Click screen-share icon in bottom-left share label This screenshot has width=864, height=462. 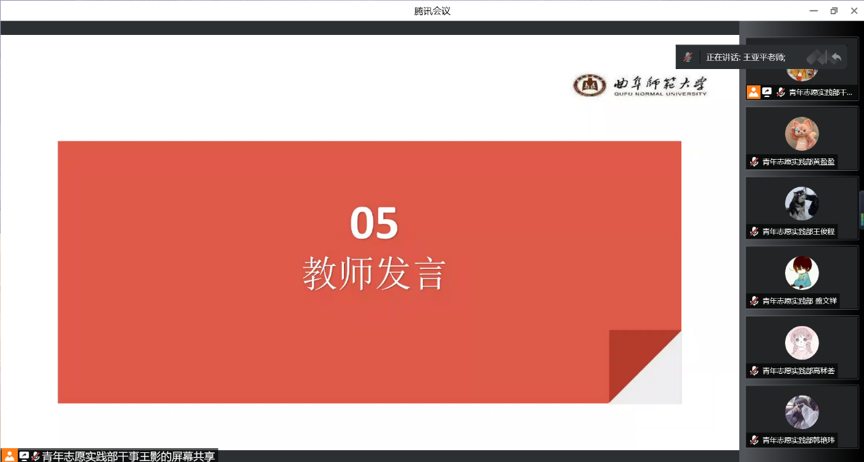[23, 456]
